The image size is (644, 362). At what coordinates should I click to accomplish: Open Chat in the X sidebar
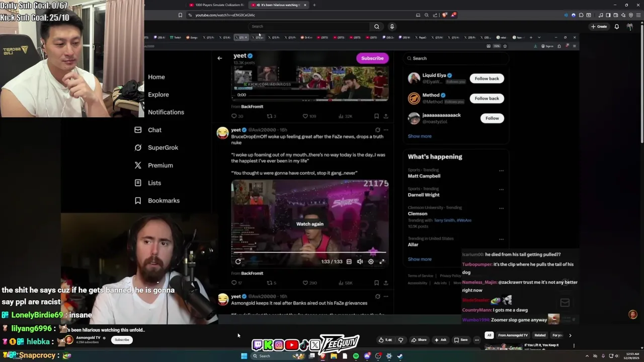pos(154,130)
